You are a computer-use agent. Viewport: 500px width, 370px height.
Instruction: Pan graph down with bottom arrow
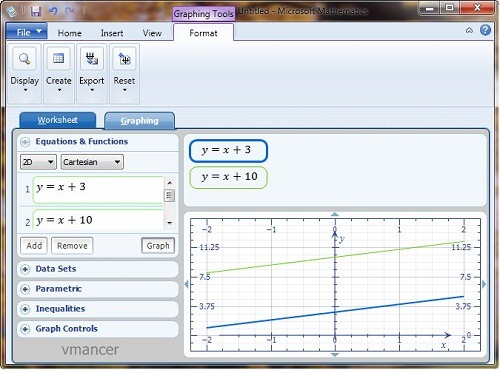335,355
